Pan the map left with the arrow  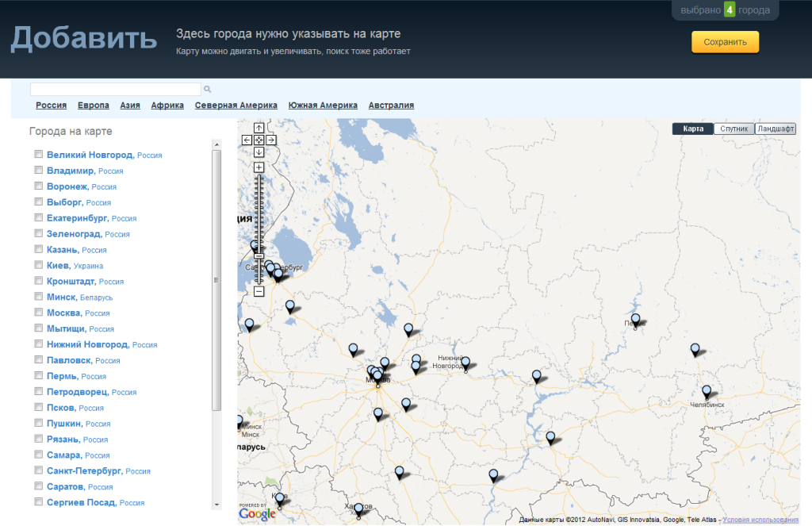pyautogui.click(x=247, y=140)
